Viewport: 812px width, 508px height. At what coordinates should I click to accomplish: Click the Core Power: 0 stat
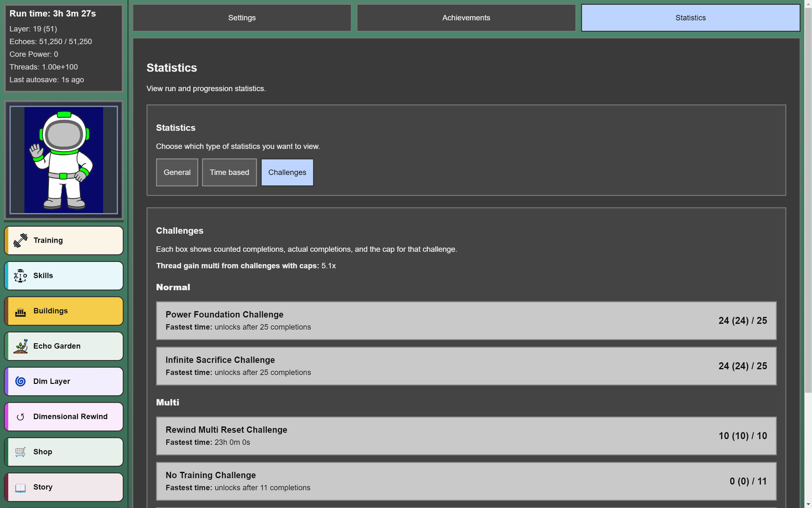(34, 55)
